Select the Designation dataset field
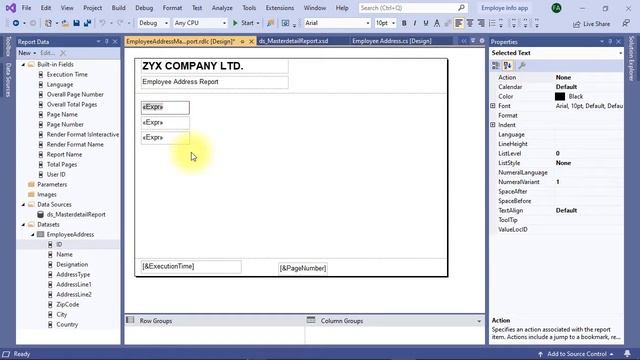 point(72,264)
